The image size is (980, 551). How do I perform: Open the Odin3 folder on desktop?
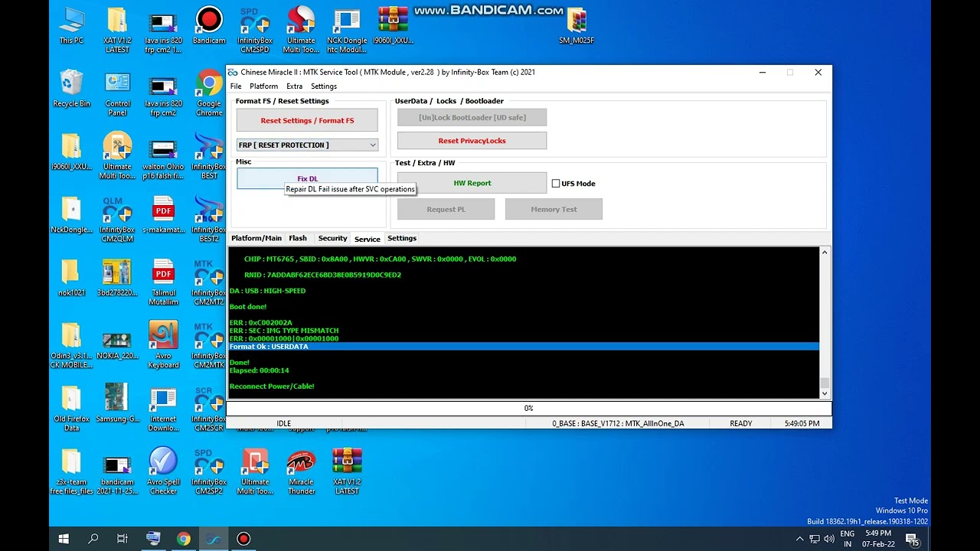(x=71, y=344)
